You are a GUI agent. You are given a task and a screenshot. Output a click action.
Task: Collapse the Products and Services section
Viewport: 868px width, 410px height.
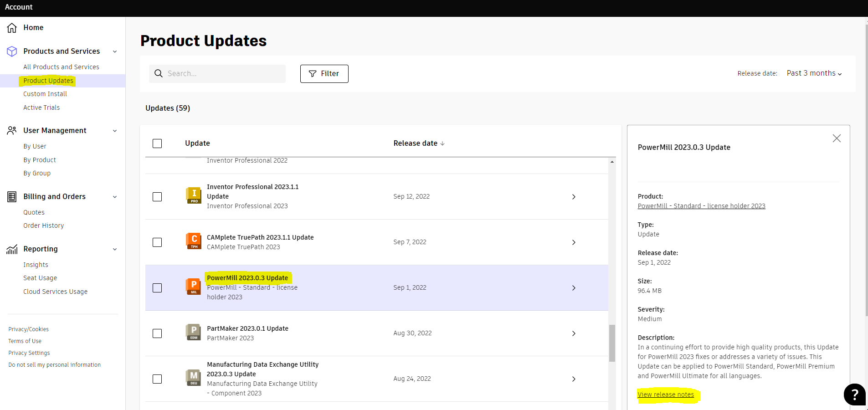point(115,51)
